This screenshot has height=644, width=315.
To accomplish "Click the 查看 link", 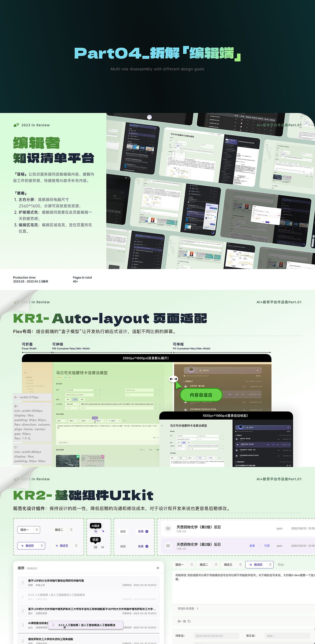I will click(252, 546).
